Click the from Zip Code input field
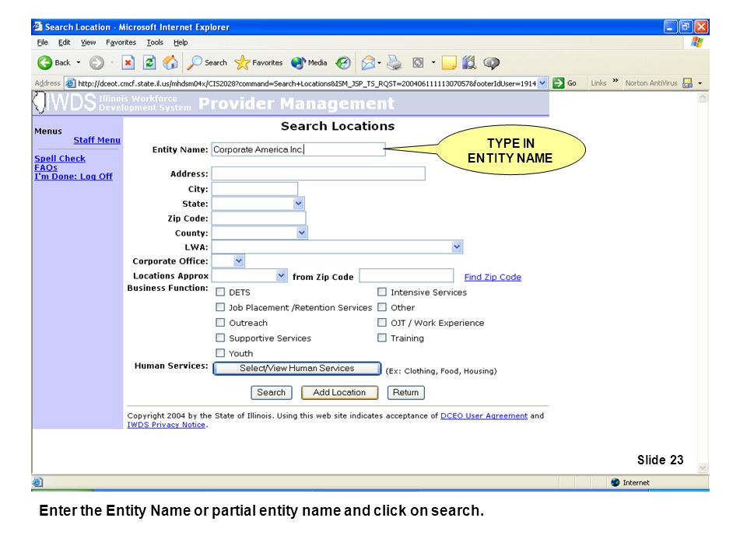The height and width of the screenshot is (560, 747). click(x=406, y=275)
